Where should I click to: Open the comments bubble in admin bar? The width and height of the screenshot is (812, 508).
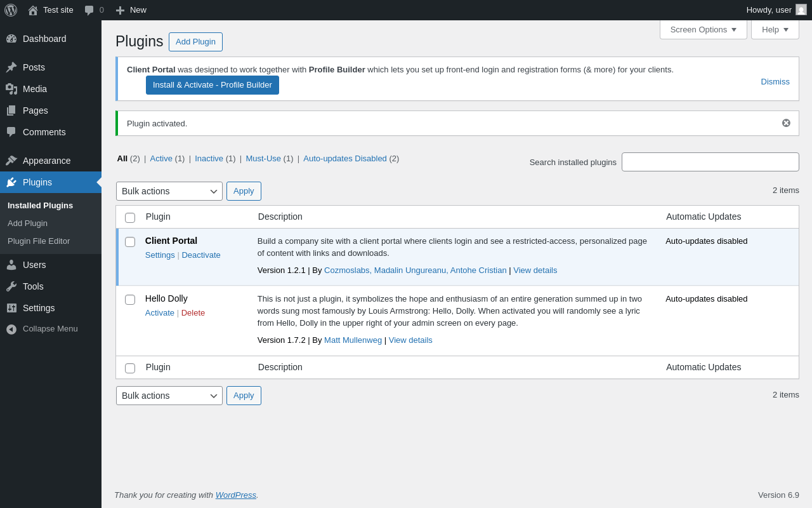(89, 10)
